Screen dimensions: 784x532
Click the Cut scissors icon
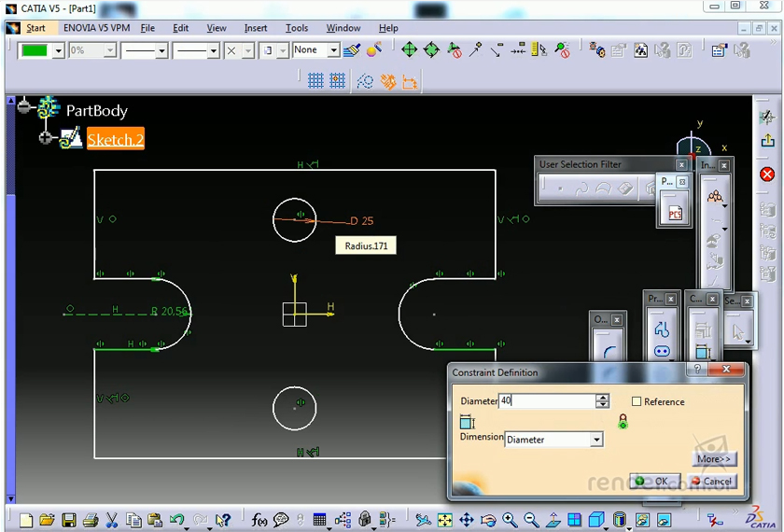click(x=112, y=520)
